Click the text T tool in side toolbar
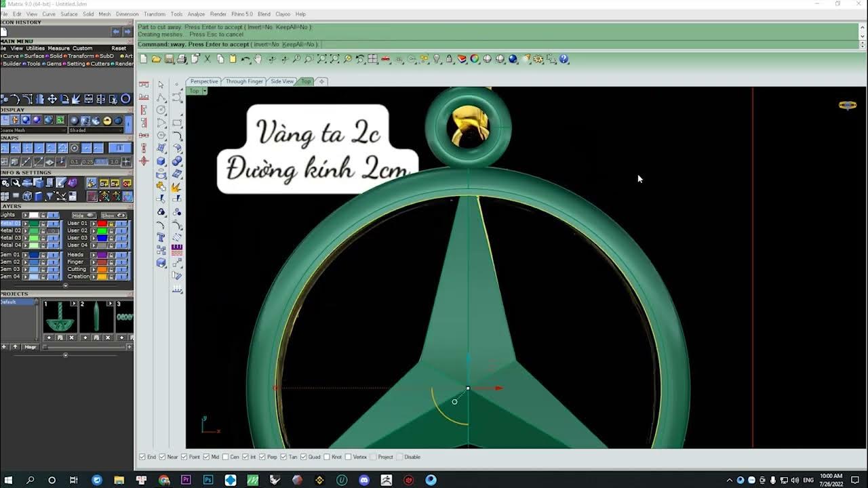This screenshot has height=488, width=868. [x=161, y=237]
